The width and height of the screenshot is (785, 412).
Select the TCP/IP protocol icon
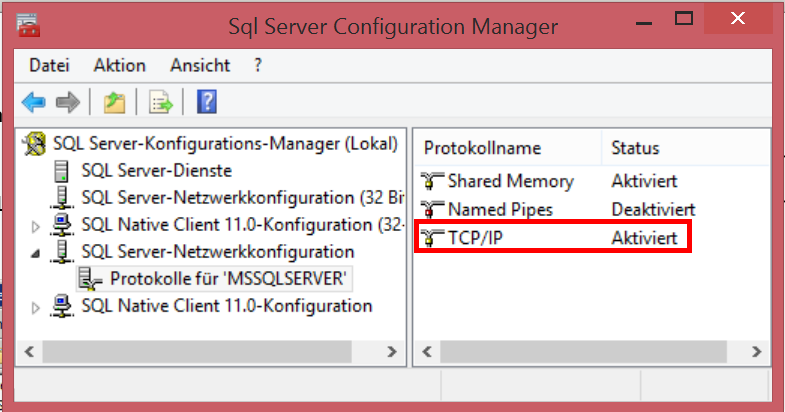pyautogui.click(x=432, y=239)
